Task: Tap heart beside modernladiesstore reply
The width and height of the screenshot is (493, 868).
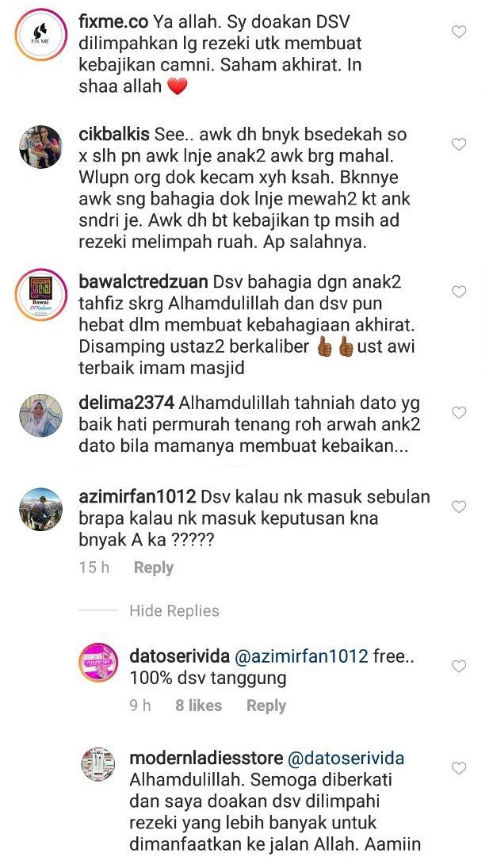Action: 459,768
